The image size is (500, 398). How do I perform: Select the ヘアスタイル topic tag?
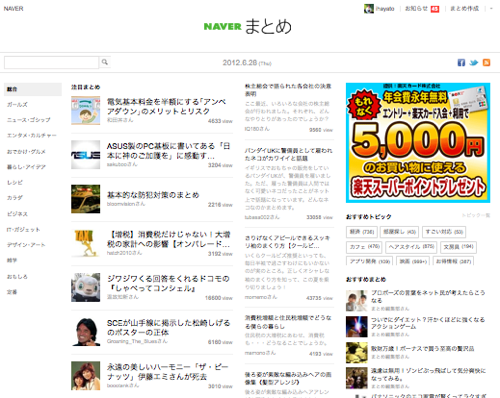pyautogui.click(x=412, y=247)
